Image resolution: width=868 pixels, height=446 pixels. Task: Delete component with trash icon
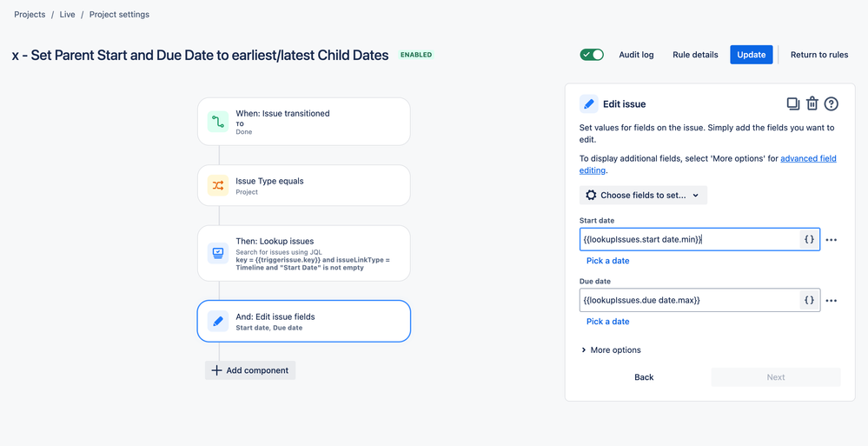pyautogui.click(x=812, y=103)
